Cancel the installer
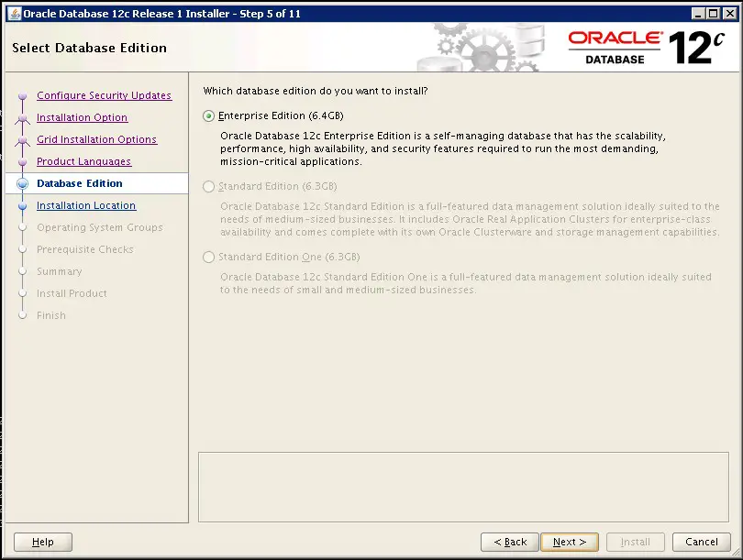Image resolution: width=743 pixels, height=560 pixels. click(702, 542)
